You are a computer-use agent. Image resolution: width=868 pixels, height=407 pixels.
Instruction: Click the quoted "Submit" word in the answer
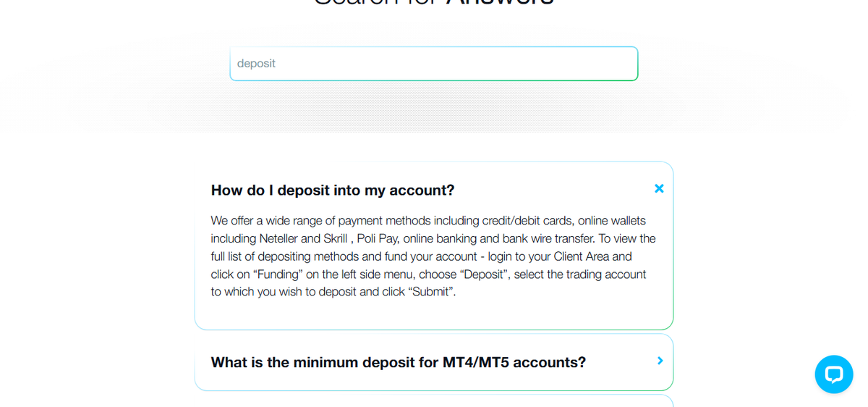tap(431, 292)
